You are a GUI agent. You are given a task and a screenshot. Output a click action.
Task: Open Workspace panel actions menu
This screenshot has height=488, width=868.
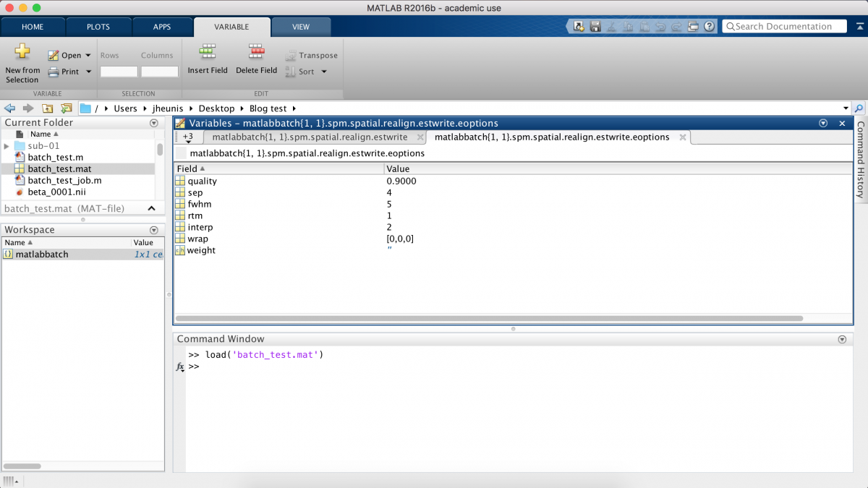coord(153,230)
